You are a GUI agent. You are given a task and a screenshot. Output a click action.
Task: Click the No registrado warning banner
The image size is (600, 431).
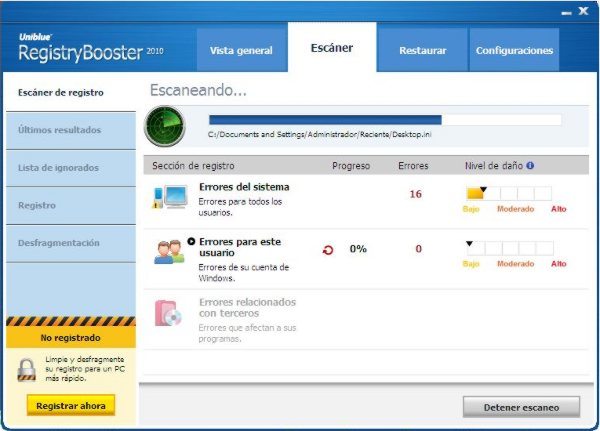click(x=71, y=337)
